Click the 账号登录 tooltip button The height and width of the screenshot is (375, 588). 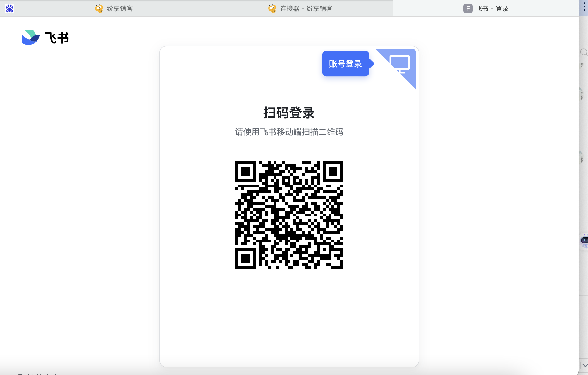(345, 63)
